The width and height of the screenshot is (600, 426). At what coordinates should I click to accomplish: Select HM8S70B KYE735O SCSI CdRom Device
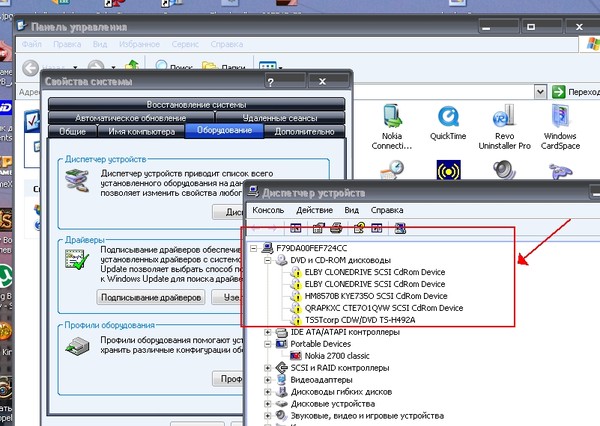(376, 296)
